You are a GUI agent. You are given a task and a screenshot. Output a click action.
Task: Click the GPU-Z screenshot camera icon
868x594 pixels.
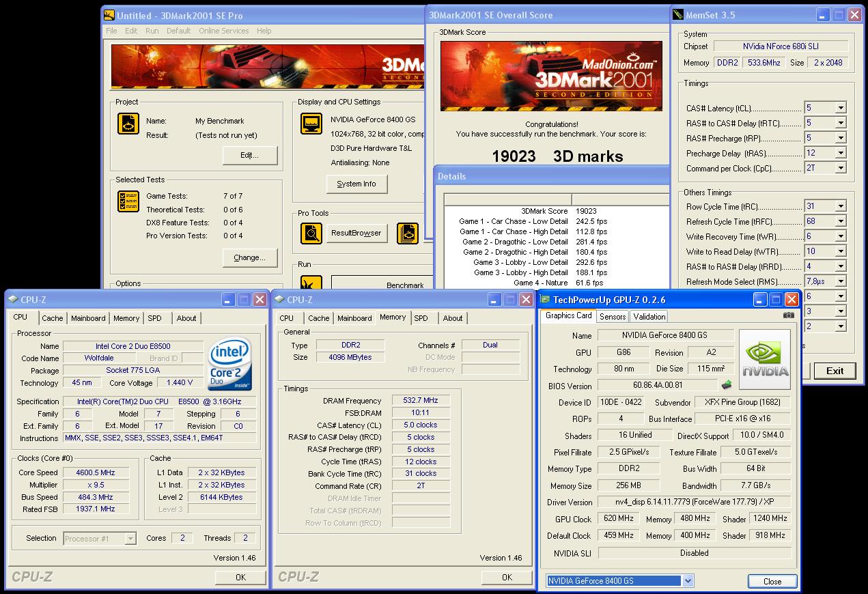tap(789, 315)
